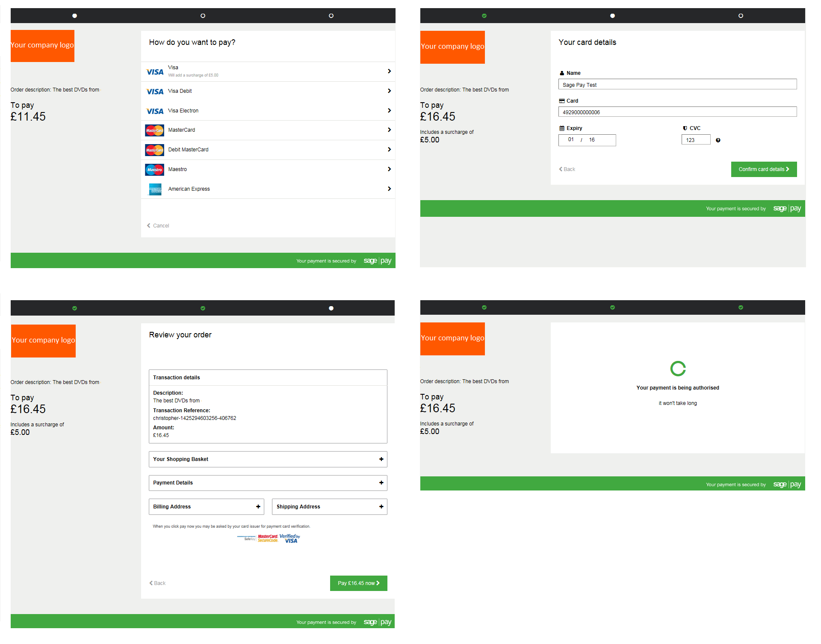Click the MasterCard SecureCode badge
This screenshot has height=644, width=821.
tap(267, 538)
